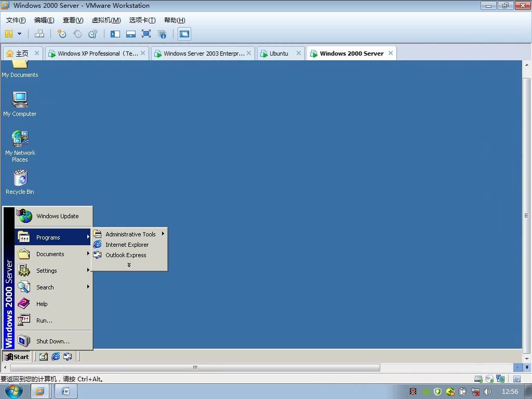
Task: Expand the Administrative Tools submenu
Action: (x=129, y=234)
